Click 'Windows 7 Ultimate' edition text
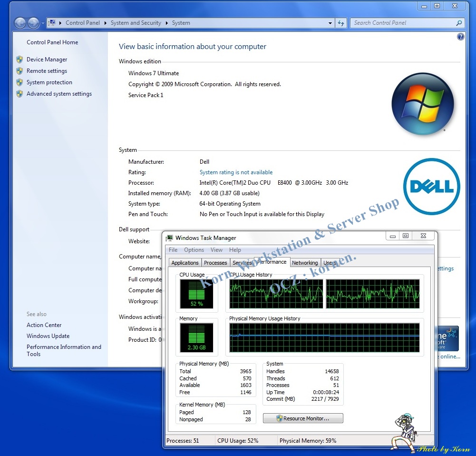 pos(154,73)
